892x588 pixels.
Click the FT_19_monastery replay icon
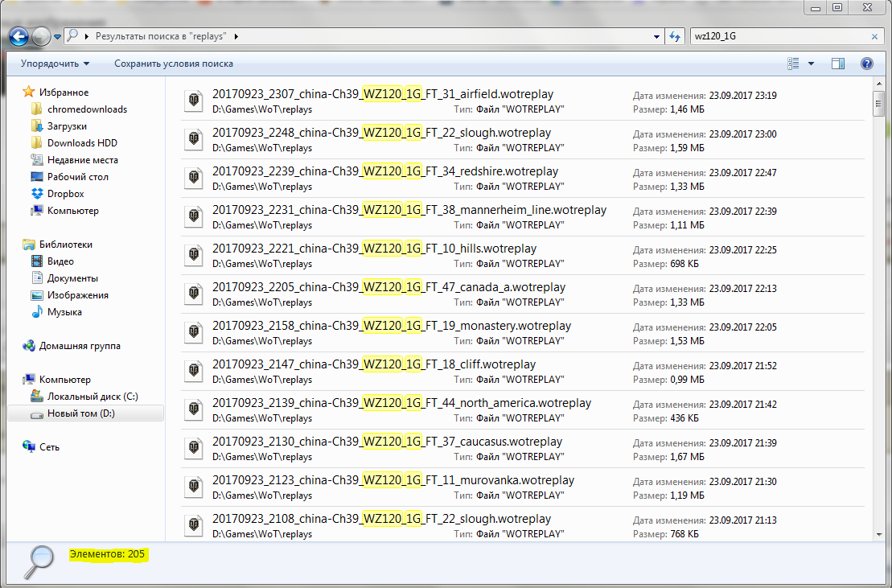coord(194,333)
